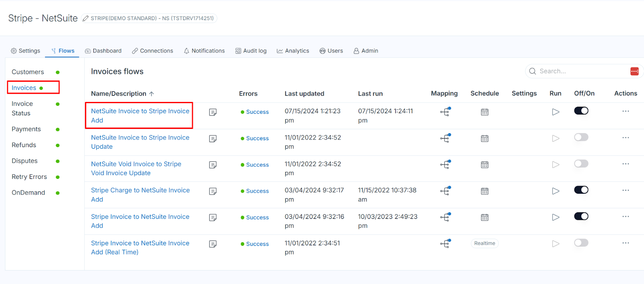This screenshot has width=644, height=284.
Task: Open actions menu for Stripe Charge to NetSuite Invoice Add
Action: 625,190
